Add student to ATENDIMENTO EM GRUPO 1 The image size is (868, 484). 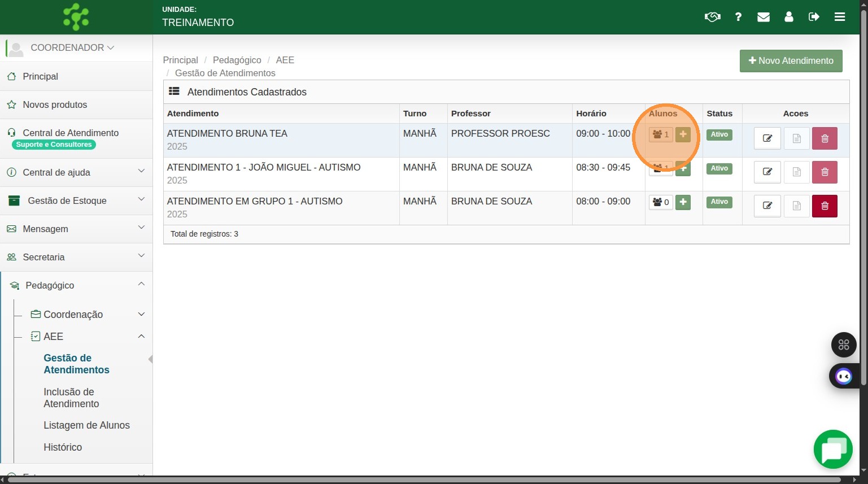[683, 202]
